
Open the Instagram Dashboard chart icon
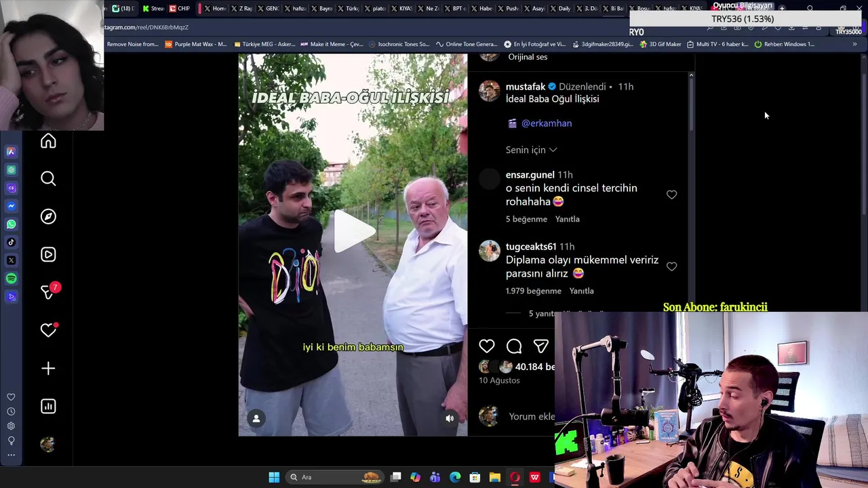pyautogui.click(x=48, y=406)
